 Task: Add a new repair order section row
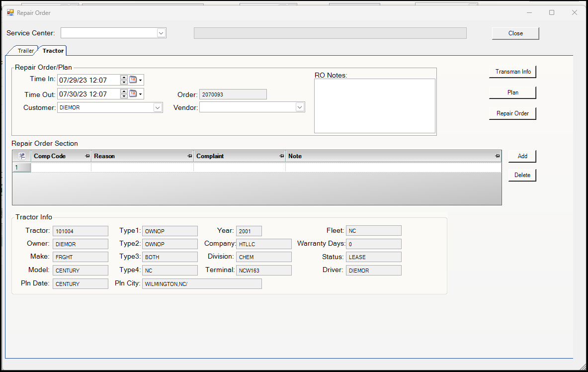tap(522, 156)
